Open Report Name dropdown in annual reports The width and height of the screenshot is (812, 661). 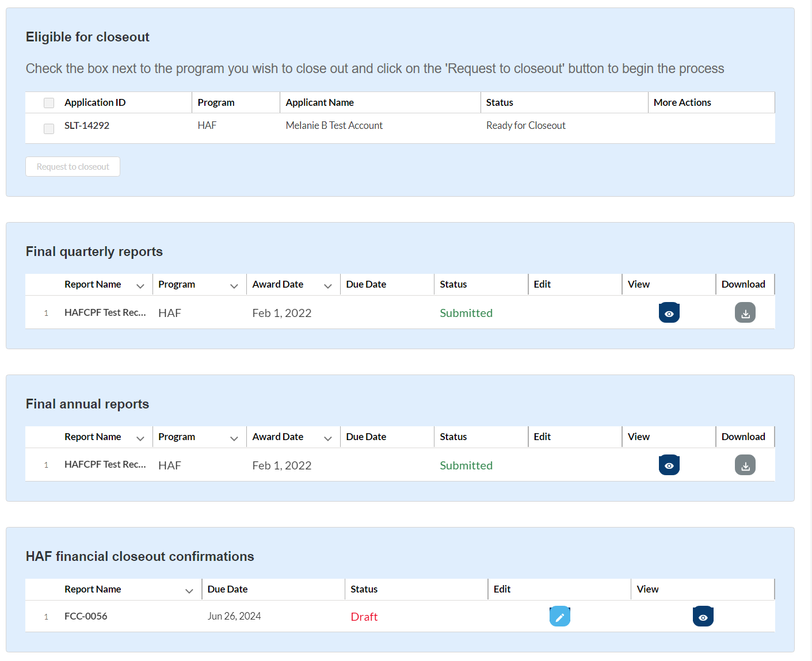(140, 438)
